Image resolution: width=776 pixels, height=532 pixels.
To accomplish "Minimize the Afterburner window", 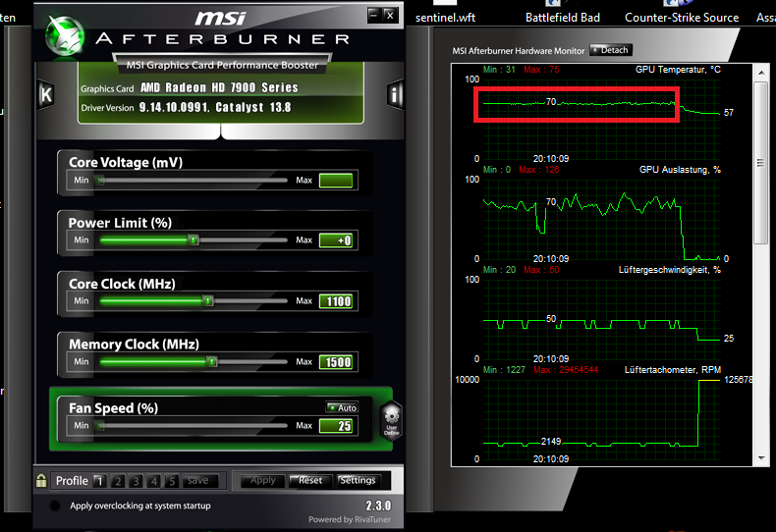I will [x=373, y=16].
